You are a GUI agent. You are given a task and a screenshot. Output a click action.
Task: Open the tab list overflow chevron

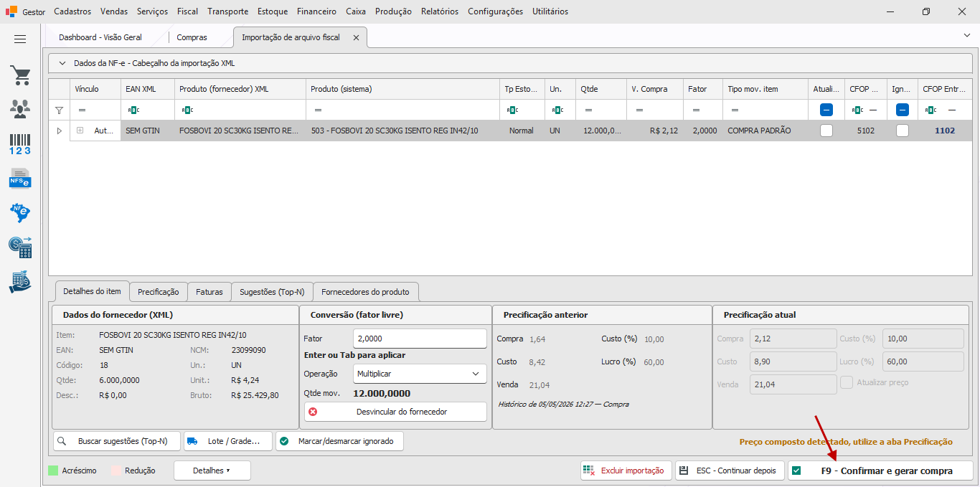[x=966, y=35]
